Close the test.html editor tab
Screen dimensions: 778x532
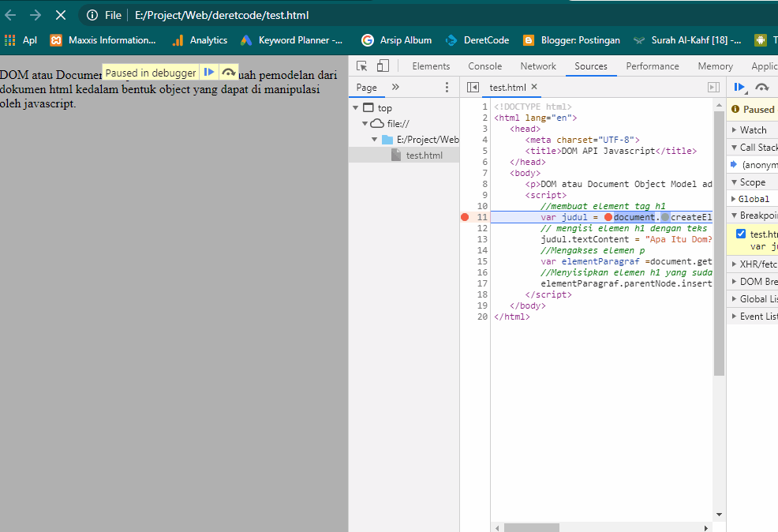coord(534,86)
